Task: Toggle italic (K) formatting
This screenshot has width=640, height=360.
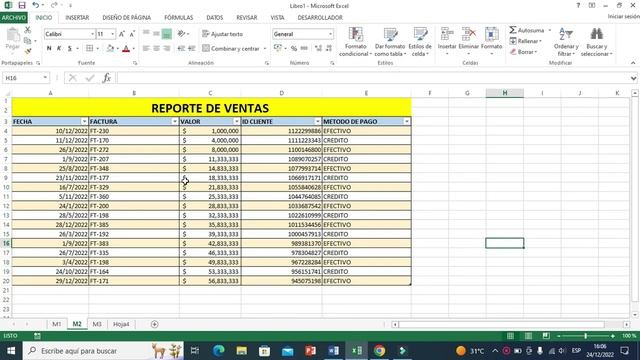Action: 59,49
